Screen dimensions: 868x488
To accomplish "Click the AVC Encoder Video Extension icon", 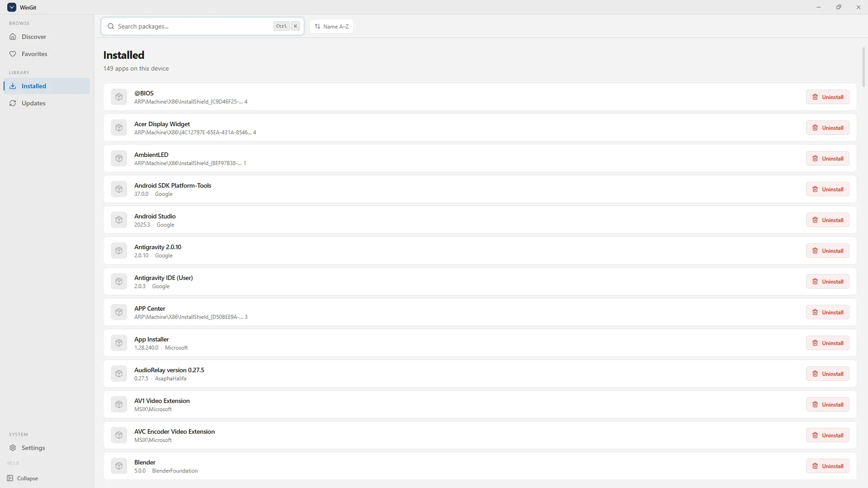I will (x=119, y=435).
